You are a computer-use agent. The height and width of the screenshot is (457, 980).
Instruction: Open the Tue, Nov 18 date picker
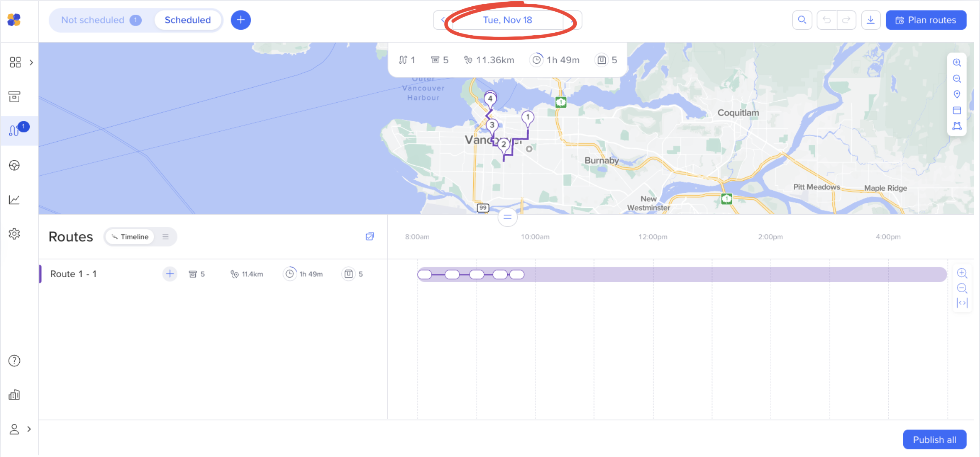pos(507,20)
